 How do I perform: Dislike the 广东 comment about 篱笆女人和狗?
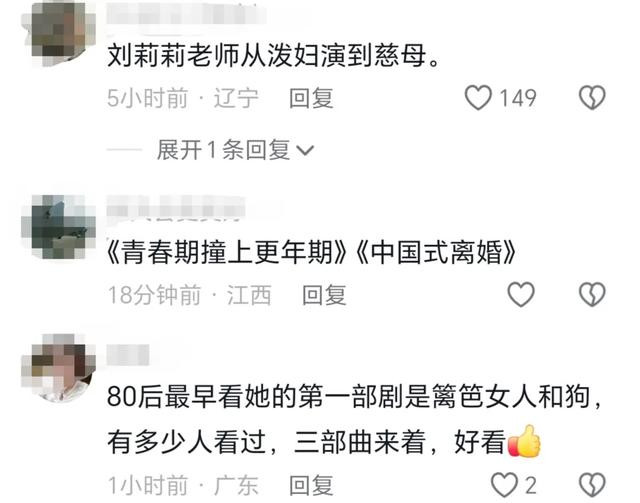592,485
